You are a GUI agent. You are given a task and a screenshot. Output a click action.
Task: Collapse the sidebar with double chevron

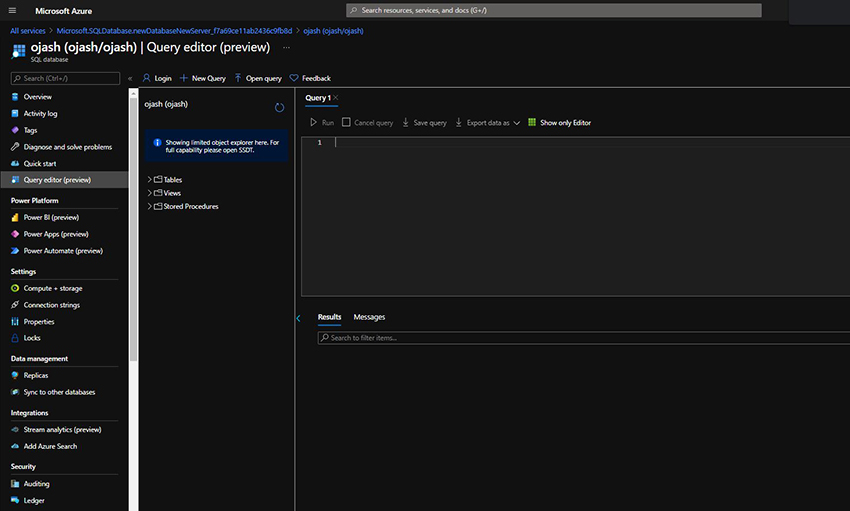(130, 79)
